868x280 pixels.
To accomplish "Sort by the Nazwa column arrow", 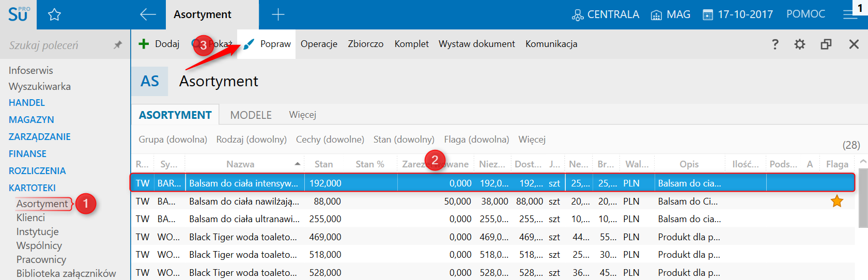I will (298, 164).
